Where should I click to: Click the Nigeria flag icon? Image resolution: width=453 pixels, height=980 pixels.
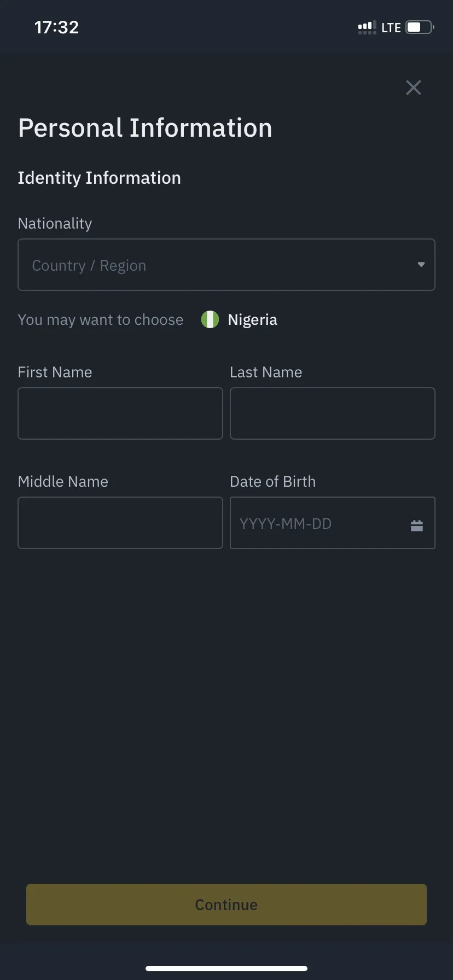tap(210, 319)
